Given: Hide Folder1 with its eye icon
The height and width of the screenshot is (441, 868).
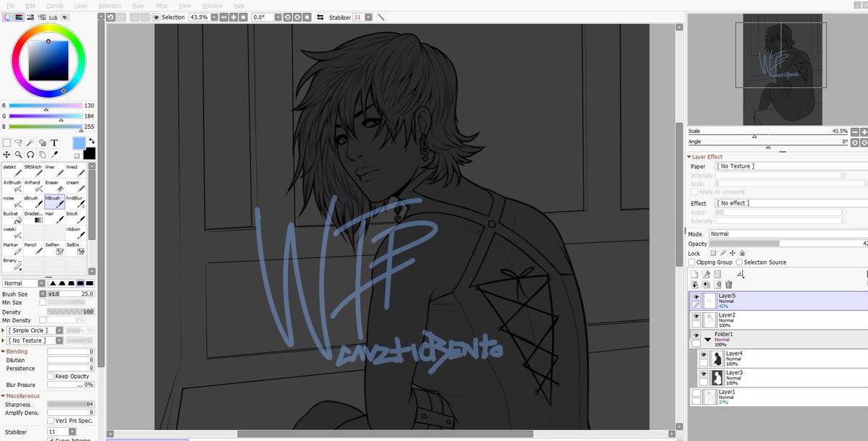Looking at the screenshot, I should (696, 336).
